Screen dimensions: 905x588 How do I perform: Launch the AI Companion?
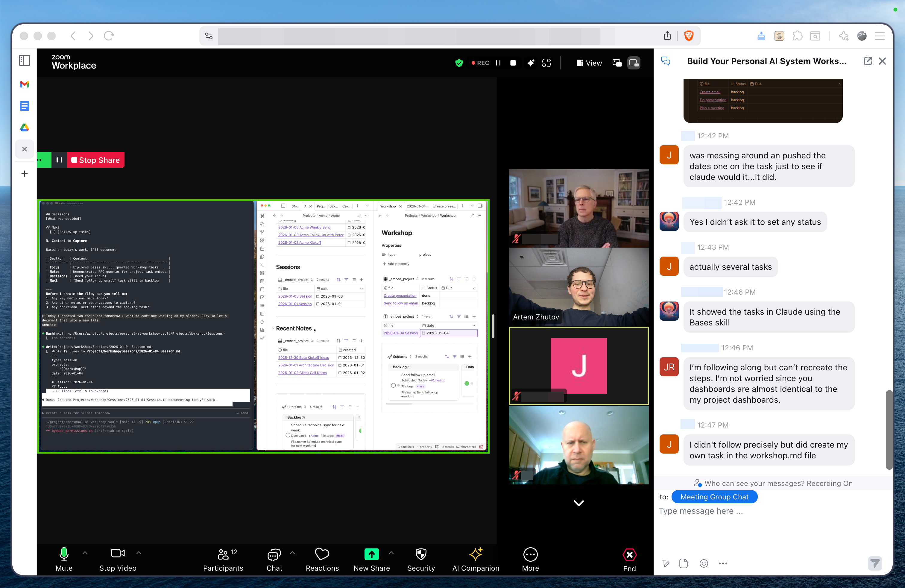pos(476,560)
